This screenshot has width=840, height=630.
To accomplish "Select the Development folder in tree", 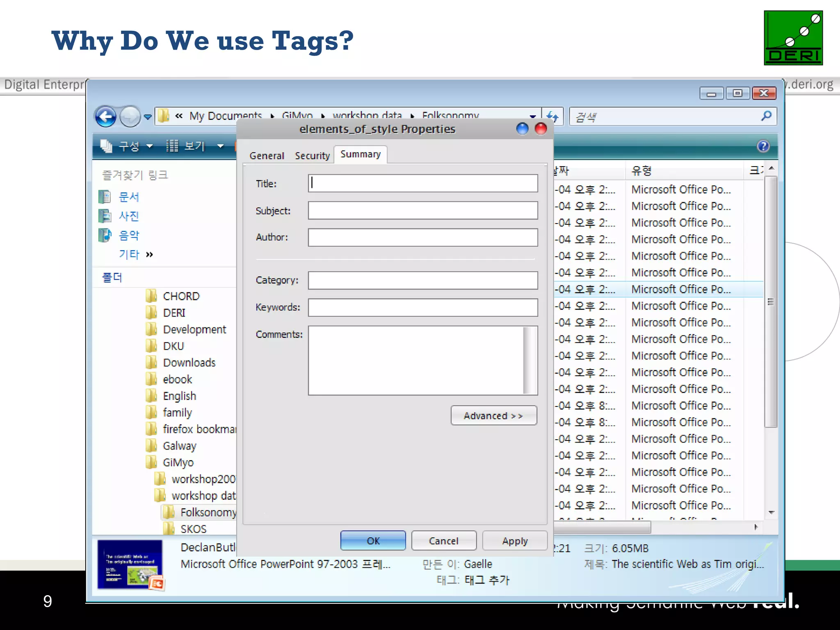I will tap(186, 329).
